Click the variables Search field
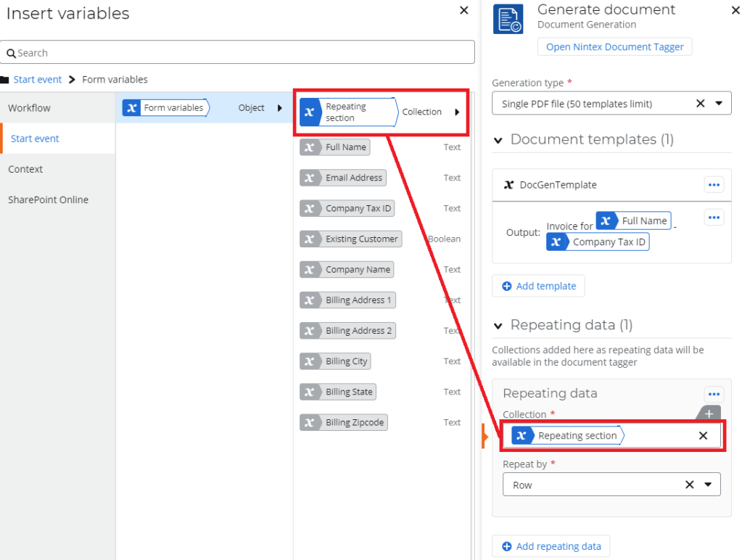The image size is (742, 560). click(x=238, y=53)
